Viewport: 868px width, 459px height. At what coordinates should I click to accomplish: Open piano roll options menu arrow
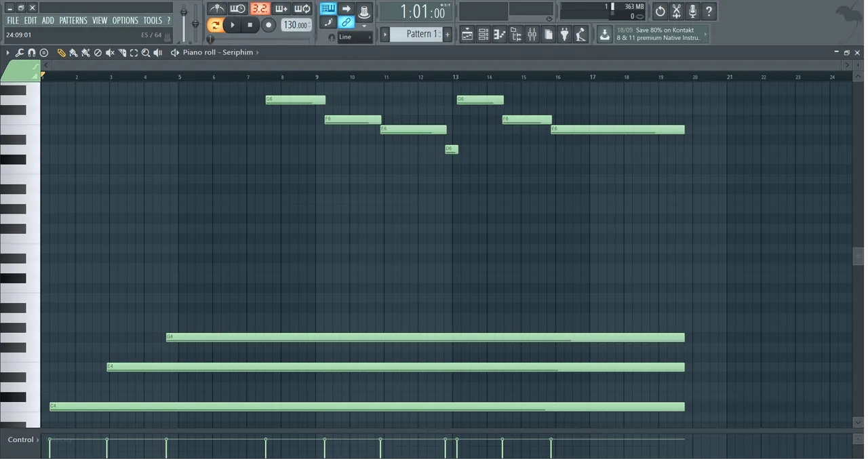(x=7, y=52)
